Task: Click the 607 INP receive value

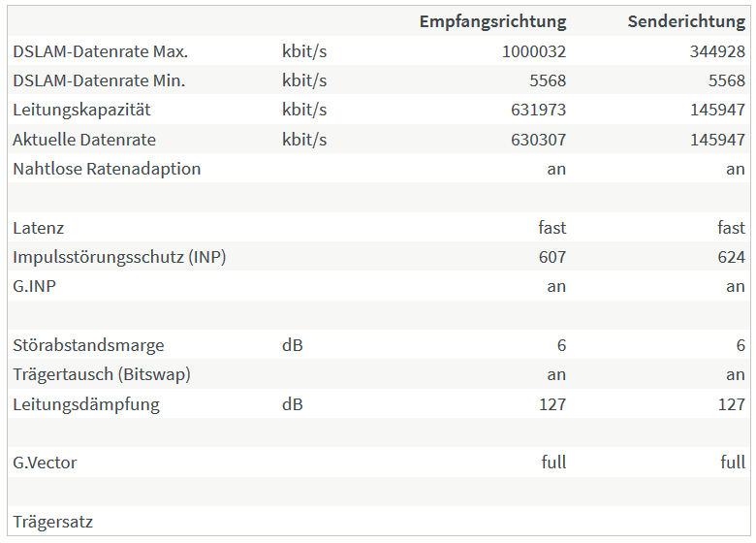Action: coord(552,257)
